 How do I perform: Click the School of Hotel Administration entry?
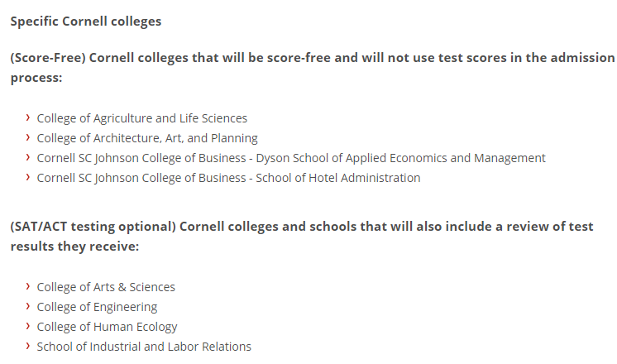point(228,178)
